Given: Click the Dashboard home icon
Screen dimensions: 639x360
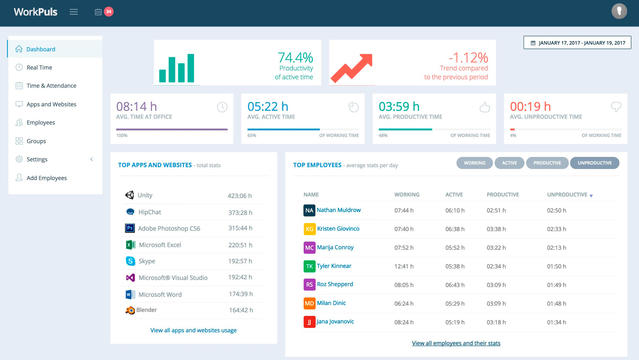Looking at the screenshot, I should tap(19, 49).
